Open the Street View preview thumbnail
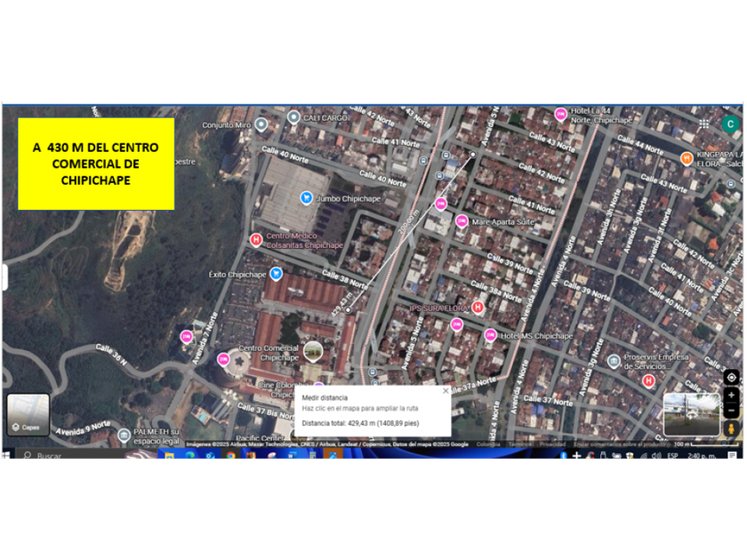Image resolution: width=747 pixels, height=560 pixels. click(692, 414)
